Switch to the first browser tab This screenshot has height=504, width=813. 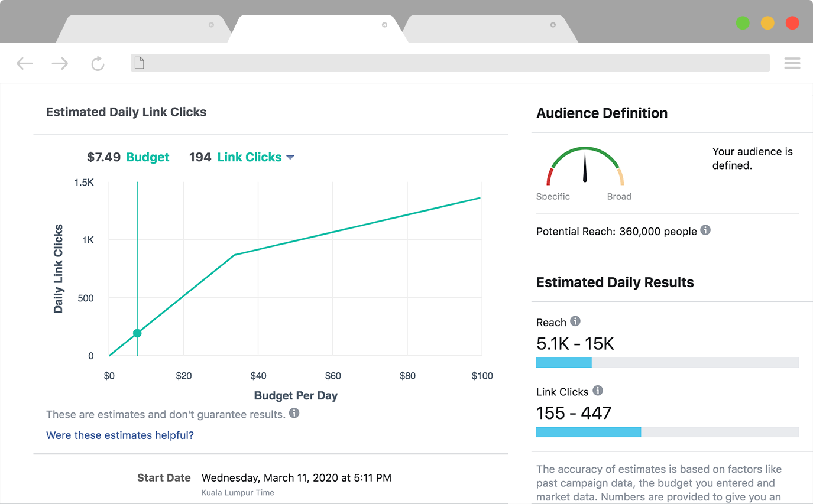coord(142,30)
